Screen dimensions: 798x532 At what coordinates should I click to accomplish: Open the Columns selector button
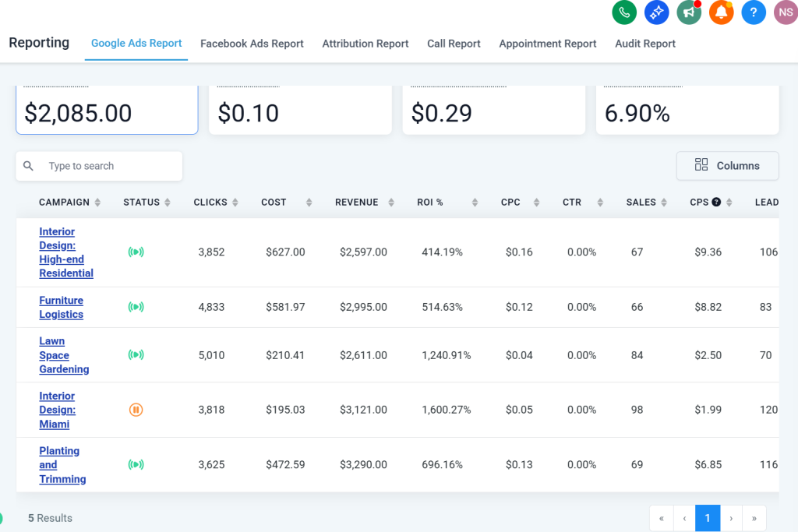tap(727, 166)
